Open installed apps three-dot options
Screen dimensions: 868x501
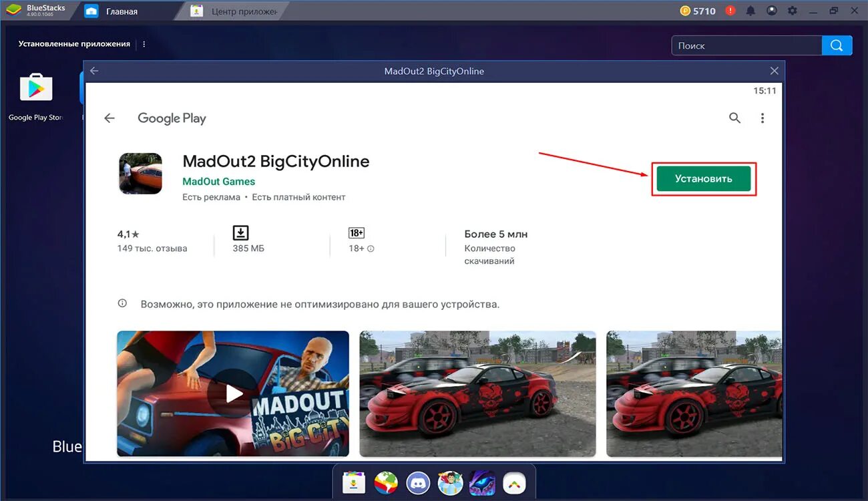[x=144, y=44]
